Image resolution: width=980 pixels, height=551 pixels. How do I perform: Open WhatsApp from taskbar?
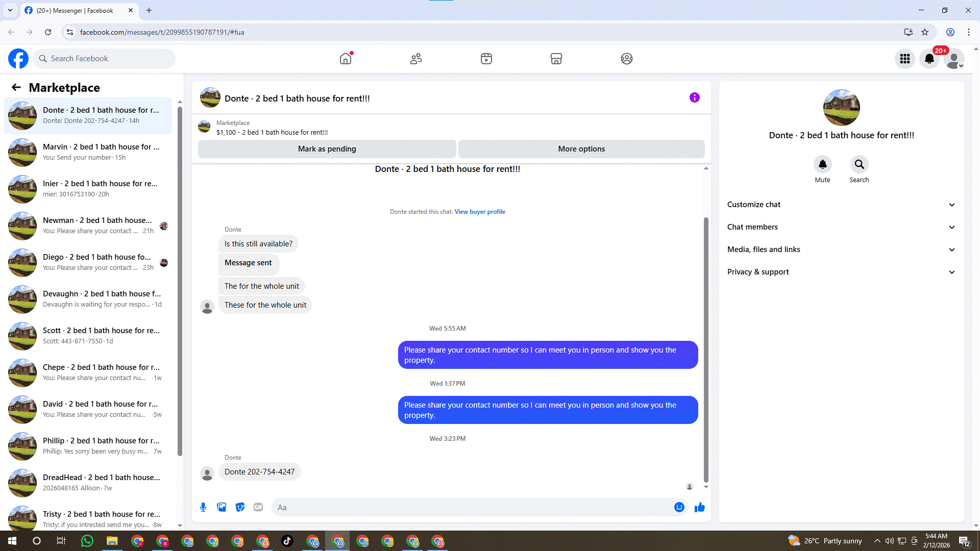[87, 541]
